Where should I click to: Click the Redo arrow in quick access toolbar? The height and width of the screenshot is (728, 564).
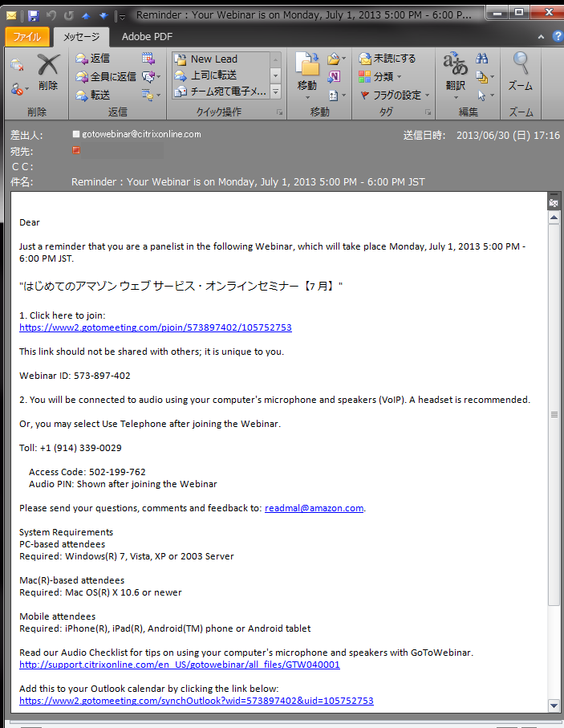coord(69,16)
